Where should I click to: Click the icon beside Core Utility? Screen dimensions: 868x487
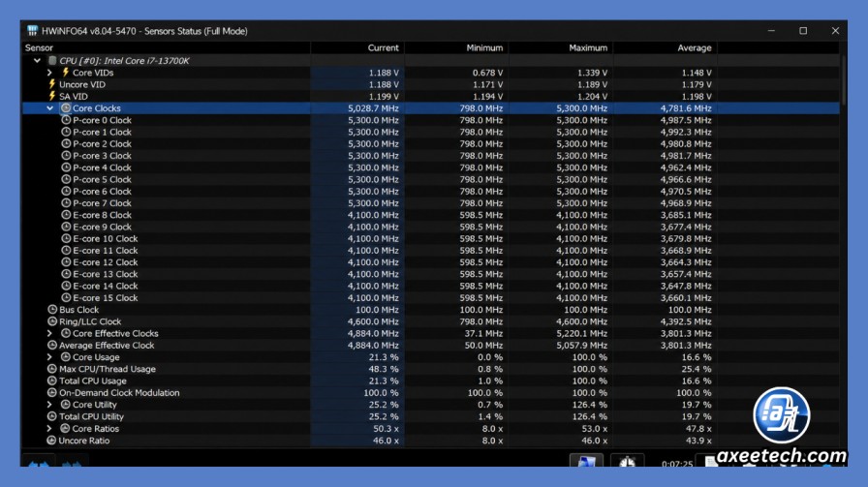pyautogui.click(x=66, y=405)
